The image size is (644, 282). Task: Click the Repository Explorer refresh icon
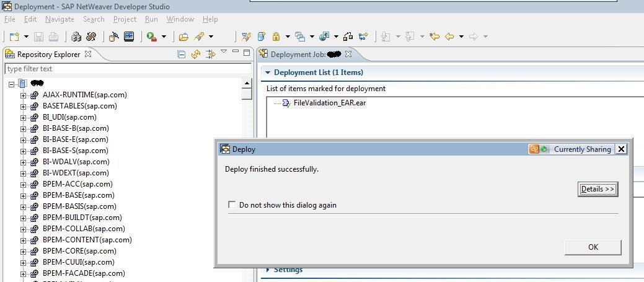point(196,54)
